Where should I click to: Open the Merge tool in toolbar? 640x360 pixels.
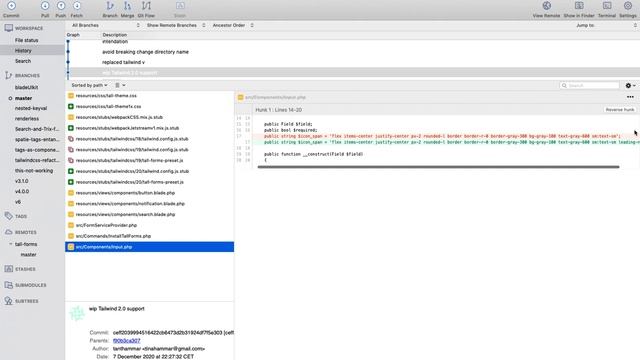[127, 6]
